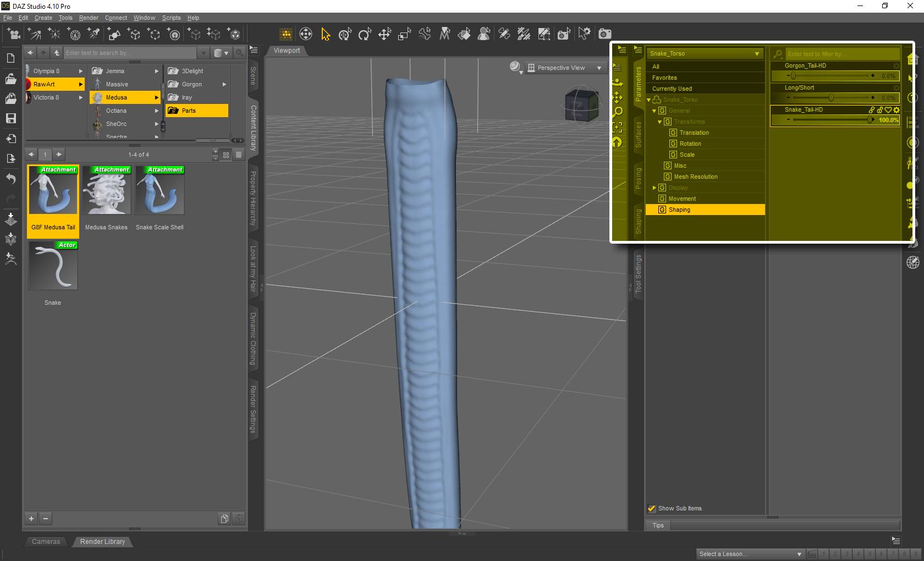
Task: Favorite the Snake_Tail-HD property with the heart
Action: (x=888, y=110)
